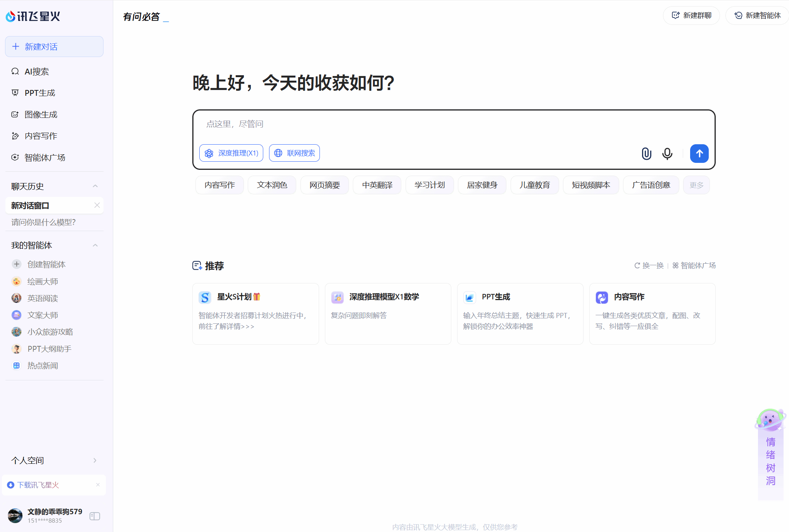Select the 儿童教育 prompt chip

pos(535,185)
